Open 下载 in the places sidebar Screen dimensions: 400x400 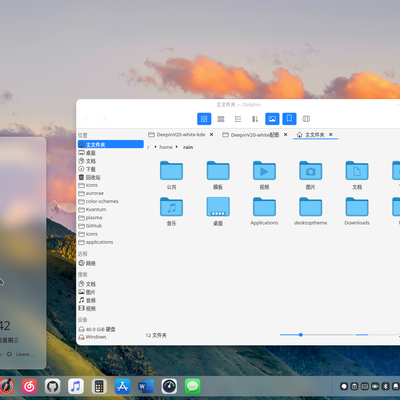pyautogui.click(x=111, y=169)
